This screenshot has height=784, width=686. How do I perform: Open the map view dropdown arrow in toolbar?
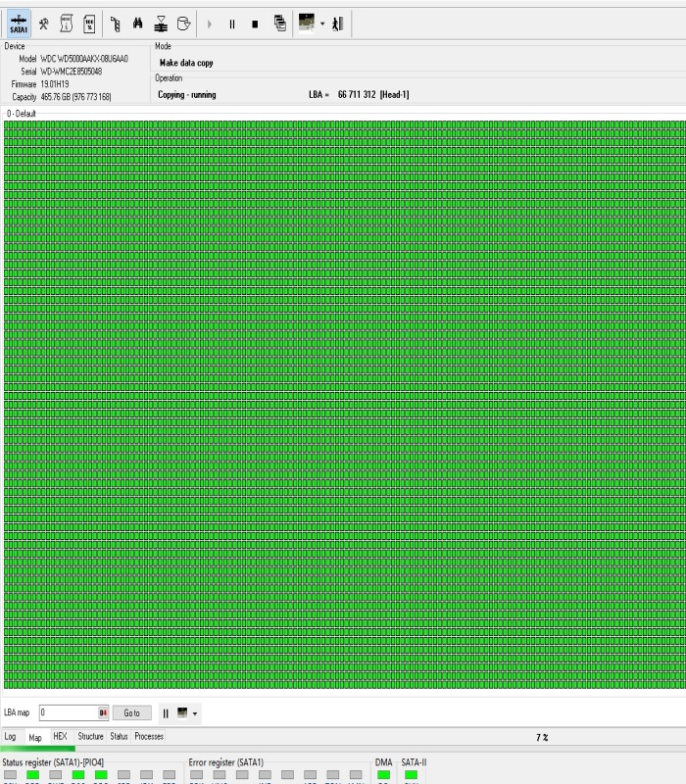pos(322,24)
